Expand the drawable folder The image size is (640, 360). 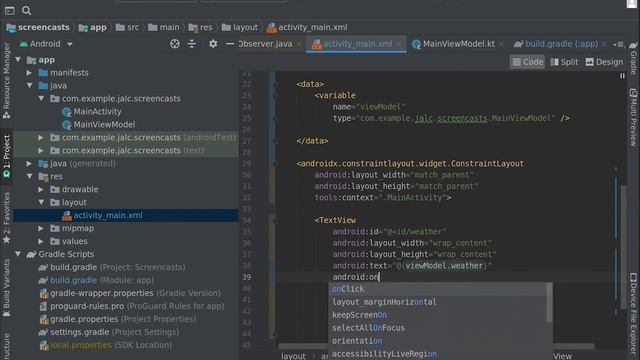[x=41, y=189]
